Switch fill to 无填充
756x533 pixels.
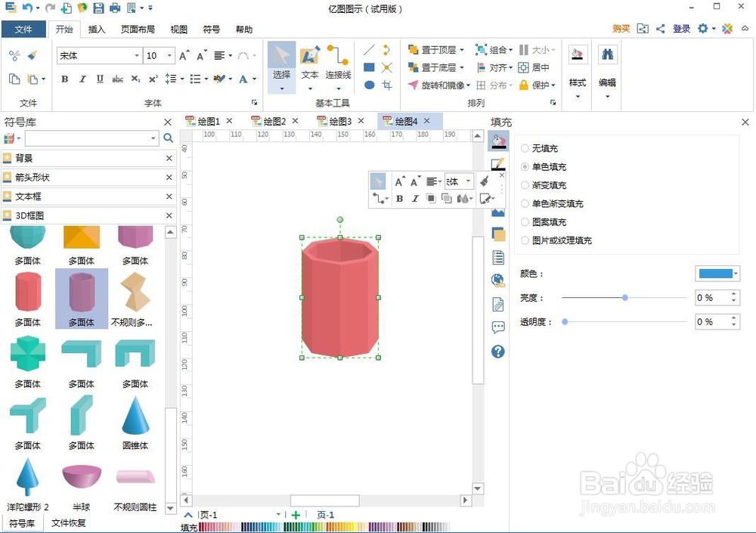(524, 148)
